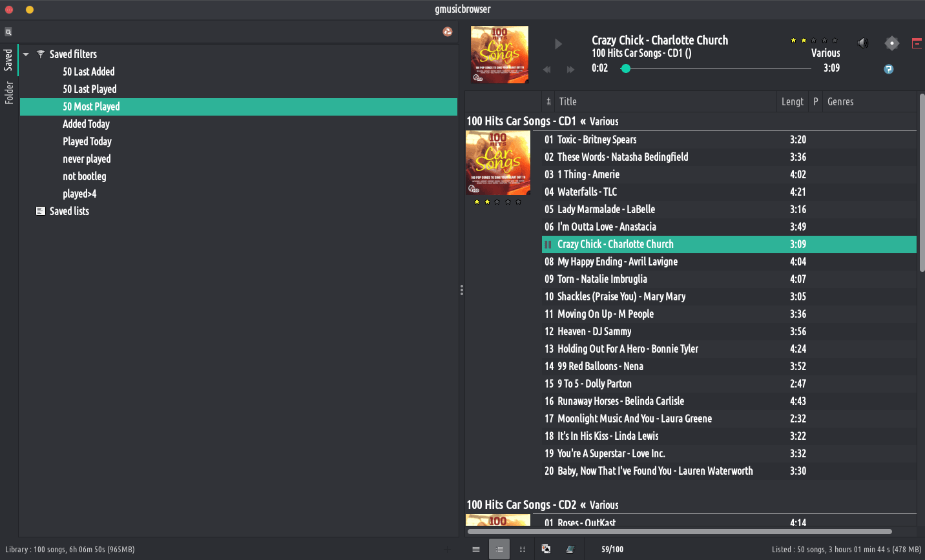Select the not bootleg filter

pos(84,176)
